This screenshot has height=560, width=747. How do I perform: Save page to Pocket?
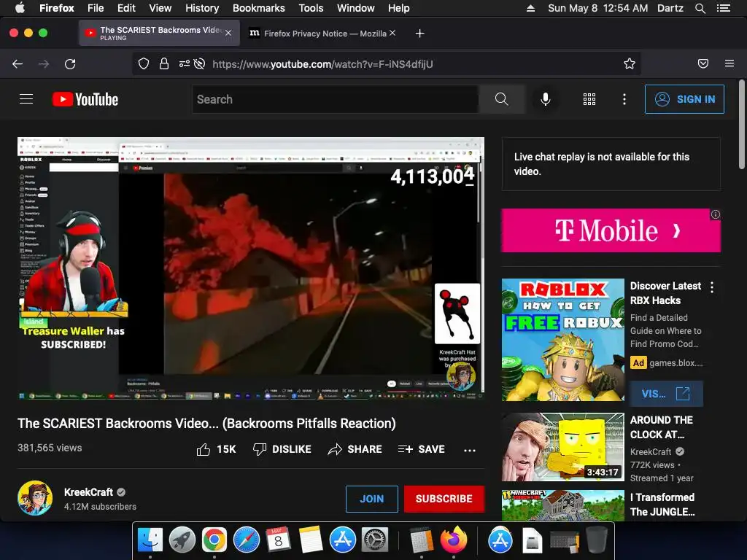click(703, 64)
